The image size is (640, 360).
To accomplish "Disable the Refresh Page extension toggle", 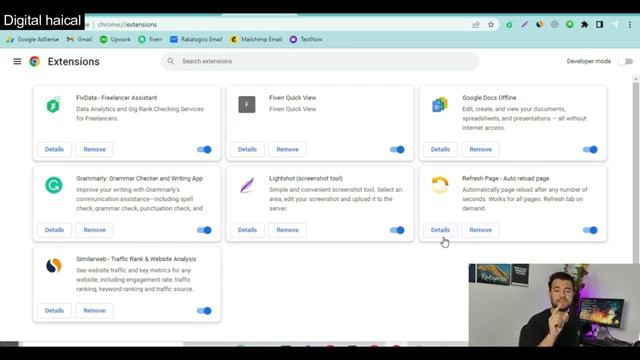I will tap(590, 230).
